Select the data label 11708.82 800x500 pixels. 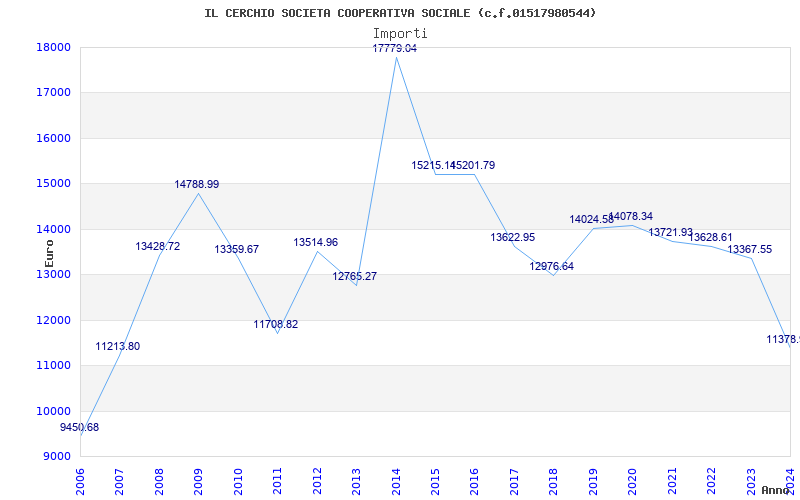pos(276,324)
